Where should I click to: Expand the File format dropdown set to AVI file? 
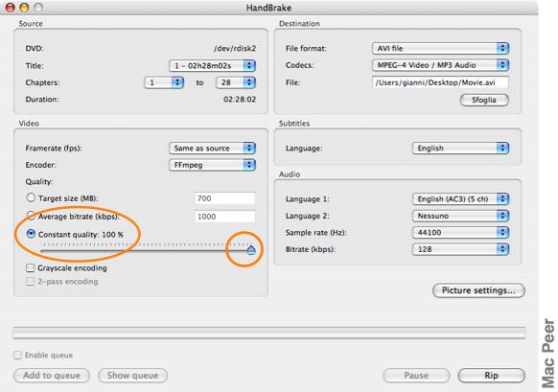(441, 48)
